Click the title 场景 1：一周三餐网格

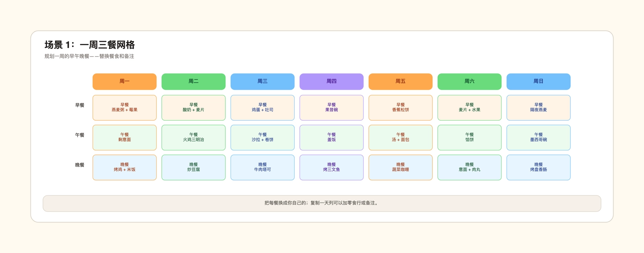(90, 45)
